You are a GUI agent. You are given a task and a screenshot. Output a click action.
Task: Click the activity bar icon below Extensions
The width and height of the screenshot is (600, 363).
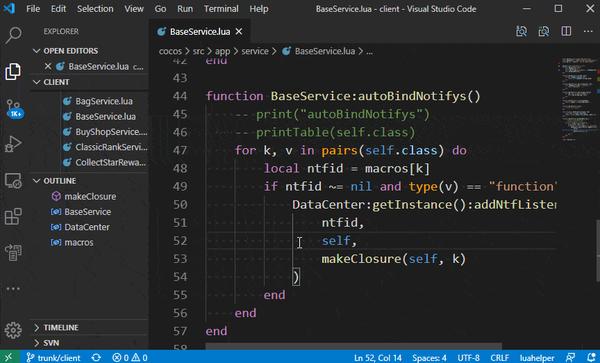point(13,252)
